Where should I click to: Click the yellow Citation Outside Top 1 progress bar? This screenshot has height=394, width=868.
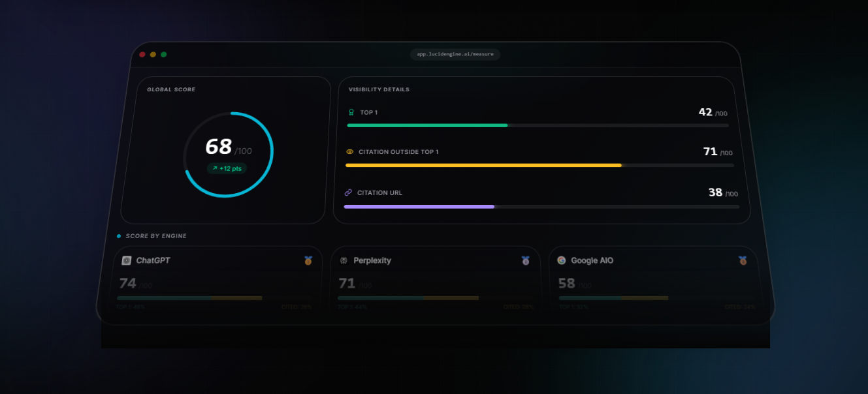pos(483,166)
